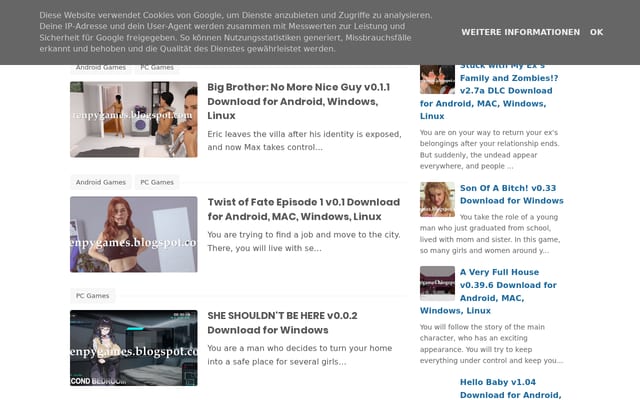
Task: Open Family and Zombies v2.7a sidebar link
Action: [489, 91]
